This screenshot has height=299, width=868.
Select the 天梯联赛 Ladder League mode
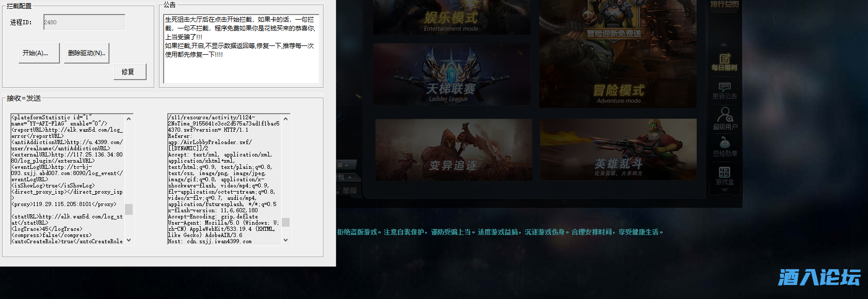(x=451, y=75)
